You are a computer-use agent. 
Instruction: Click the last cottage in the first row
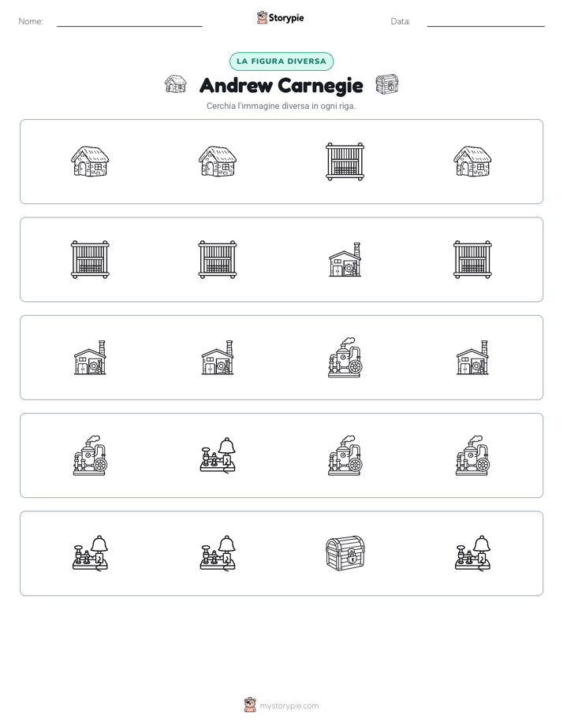point(472,161)
